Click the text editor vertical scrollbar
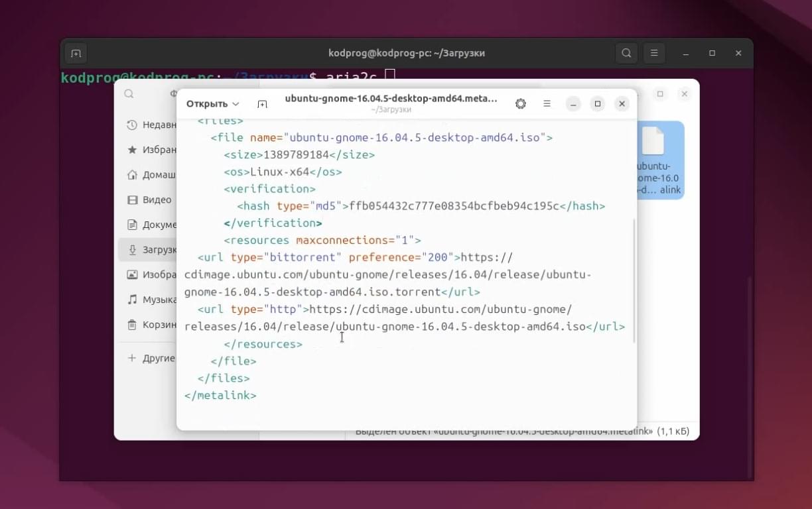This screenshot has width=812, height=509. point(634,280)
